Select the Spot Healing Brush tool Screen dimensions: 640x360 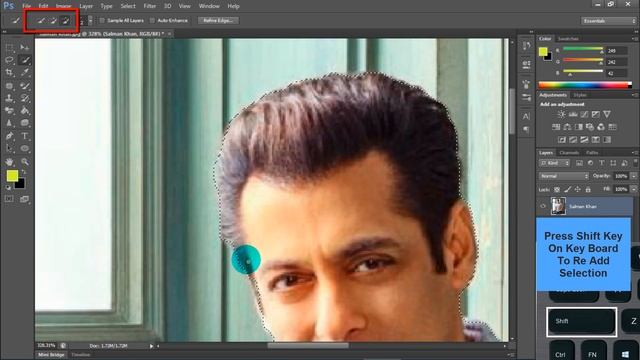9,86
